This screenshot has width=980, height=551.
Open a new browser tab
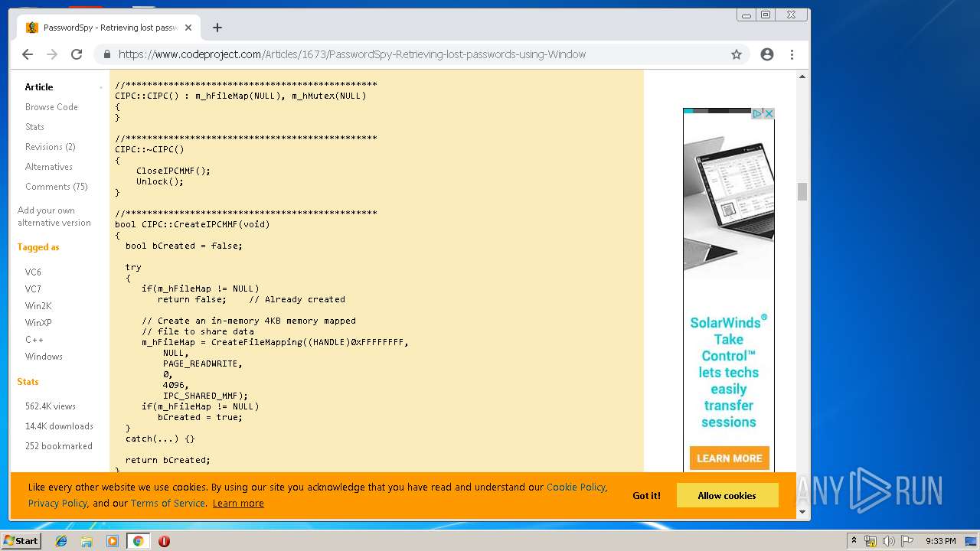(x=217, y=28)
